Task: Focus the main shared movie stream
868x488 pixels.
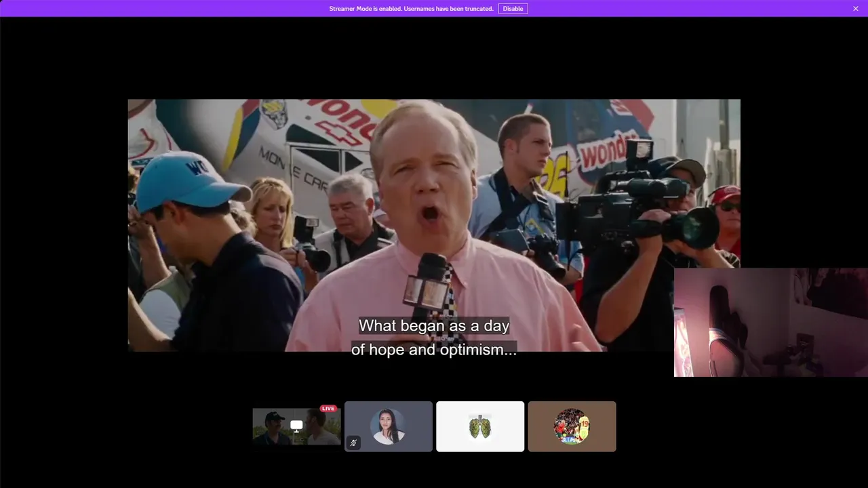Action: pos(434,225)
